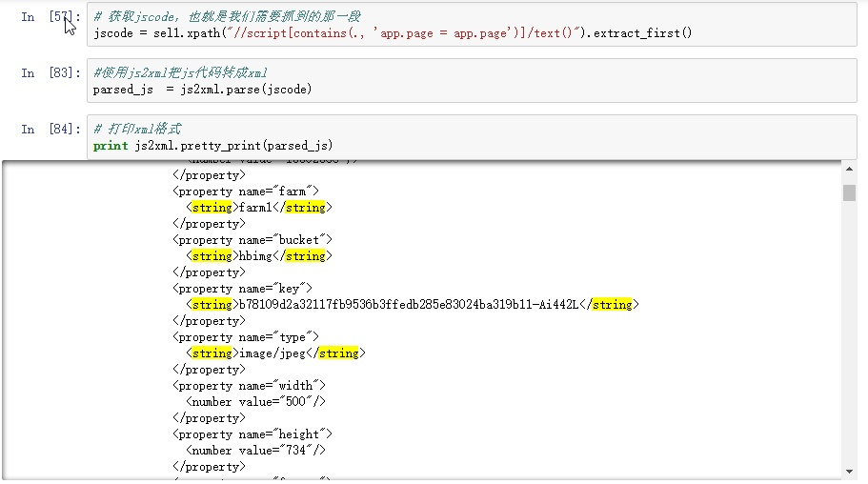Click the comment line in cell 83
The image size is (868, 484).
181,73
